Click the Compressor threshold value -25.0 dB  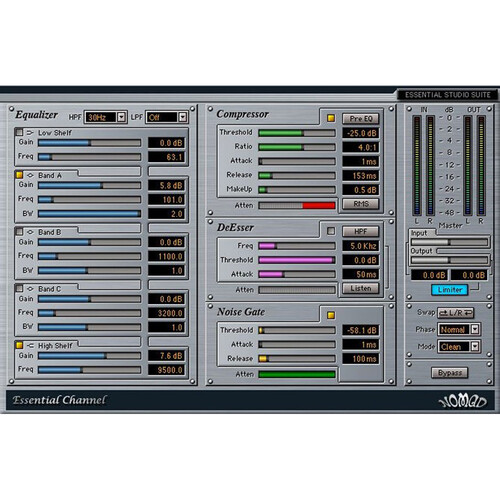[361, 133]
